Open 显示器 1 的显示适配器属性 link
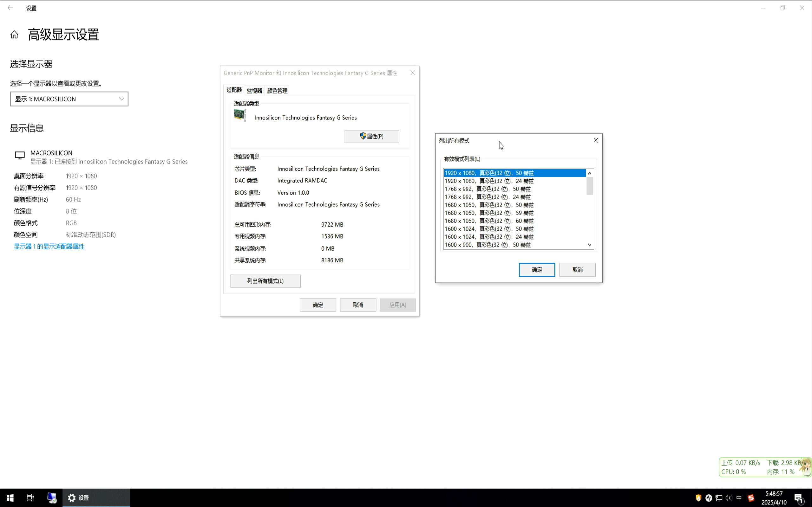This screenshot has height=507, width=812. click(49, 247)
